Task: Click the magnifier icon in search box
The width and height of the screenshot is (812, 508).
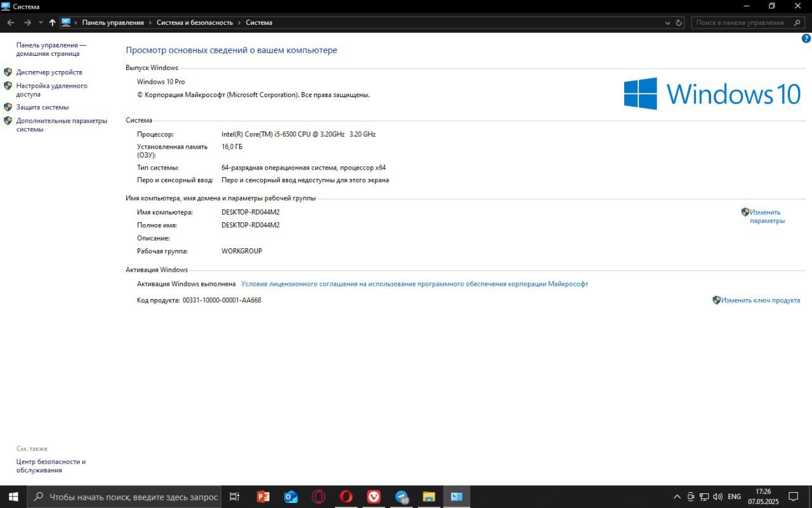Action: (797, 22)
